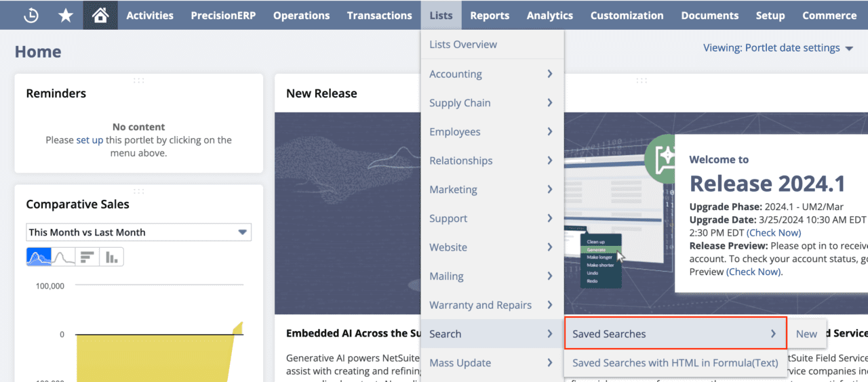Select the horizontal bar chart icon
The height and width of the screenshot is (382, 868).
coord(87,257)
